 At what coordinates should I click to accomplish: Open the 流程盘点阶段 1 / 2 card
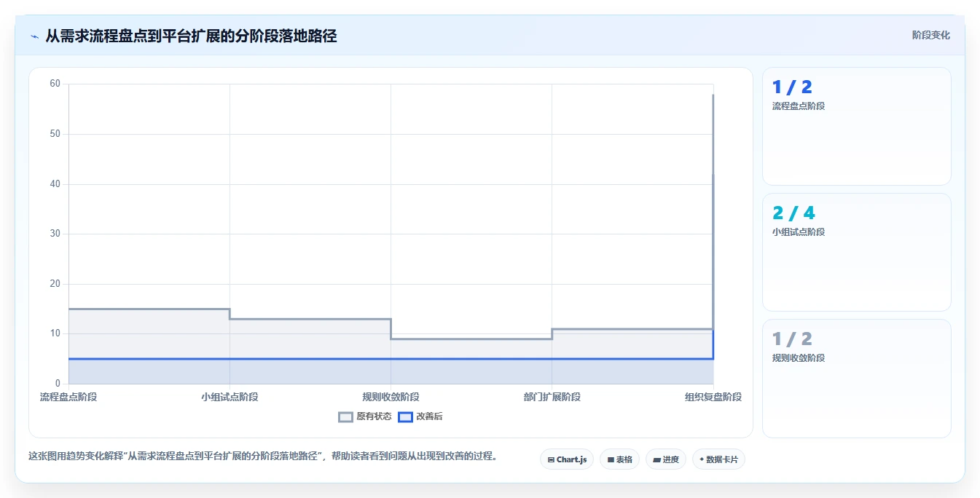(x=856, y=126)
